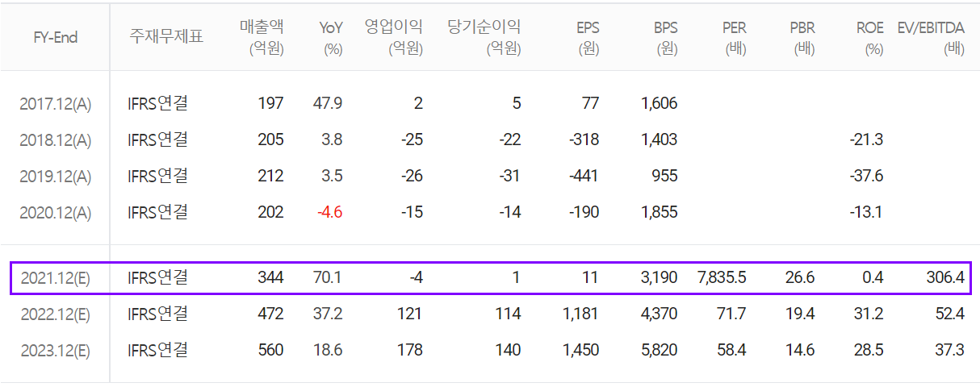Select the 2019 ROE value -37.6

[x=866, y=176]
